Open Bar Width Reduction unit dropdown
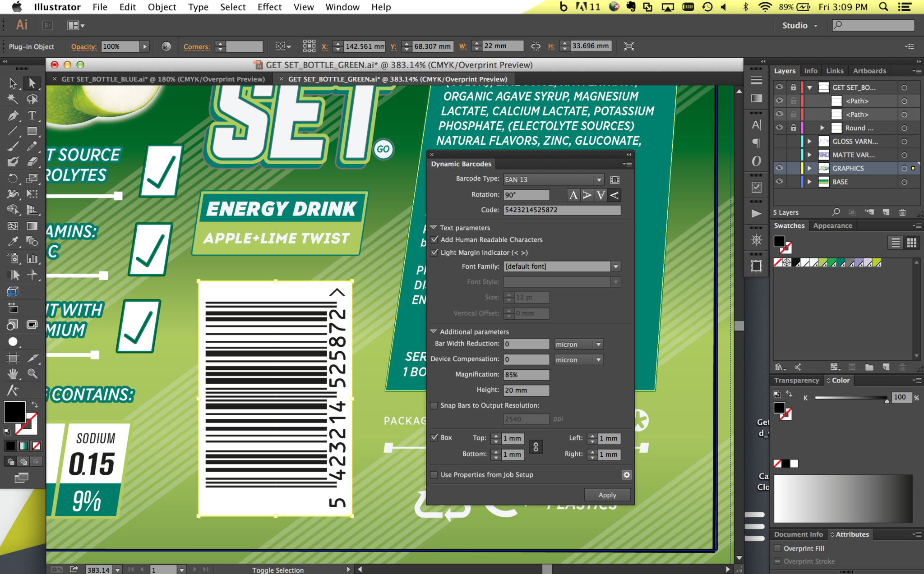The width and height of the screenshot is (924, 574). click(x=578, y=344)
